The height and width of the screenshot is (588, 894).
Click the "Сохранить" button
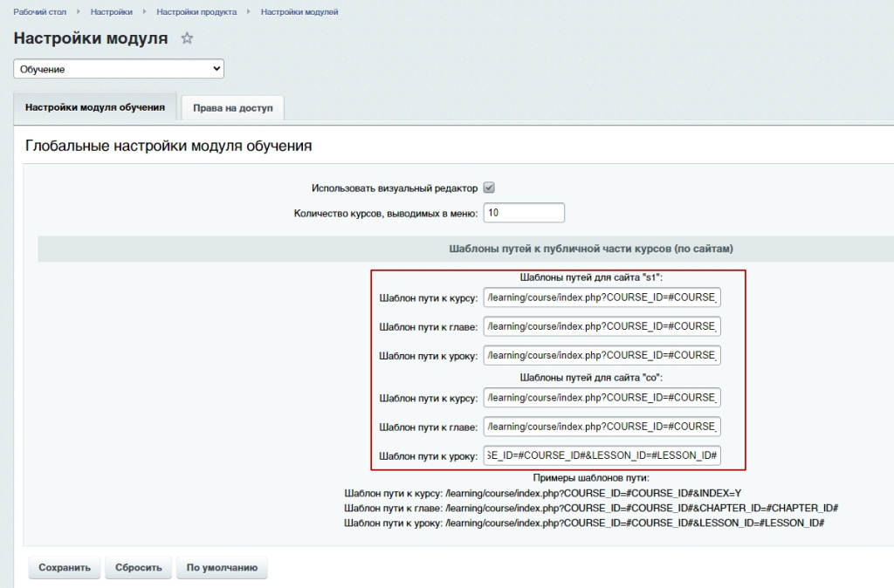pyautogui.click(x=65, y=567)
